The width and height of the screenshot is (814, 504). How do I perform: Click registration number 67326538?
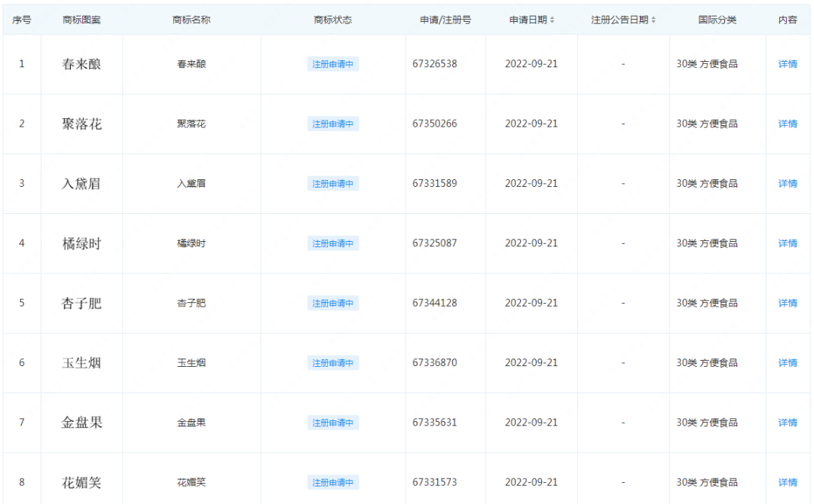click(x=435, y=64)
